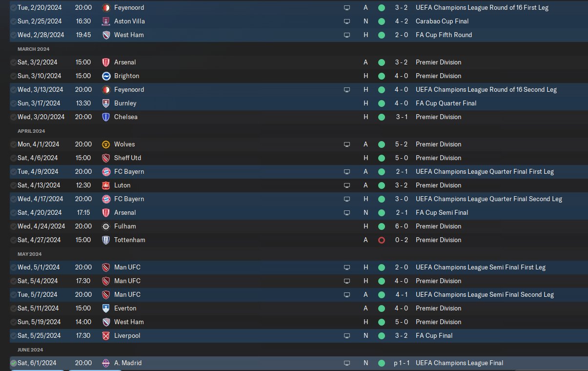Screen dimensions: 588x371
Task: Toggle the check circle beside Sat, 3/2/2024
Action: (13, 62)
